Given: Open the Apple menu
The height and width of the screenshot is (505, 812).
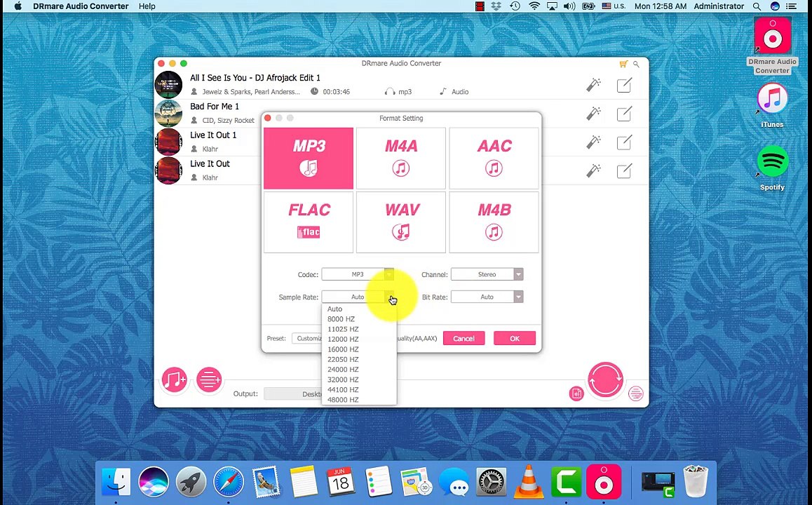Looking at the screenshot, I should [18, 6].
